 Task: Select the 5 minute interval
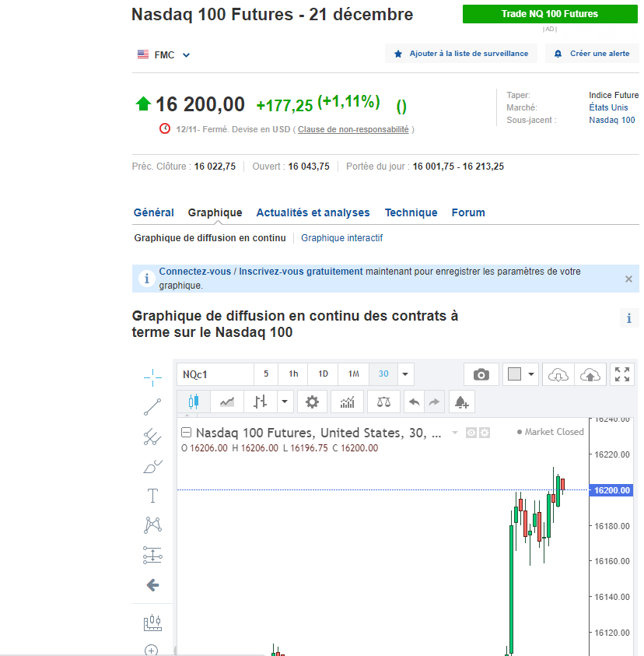coord(266,374)
